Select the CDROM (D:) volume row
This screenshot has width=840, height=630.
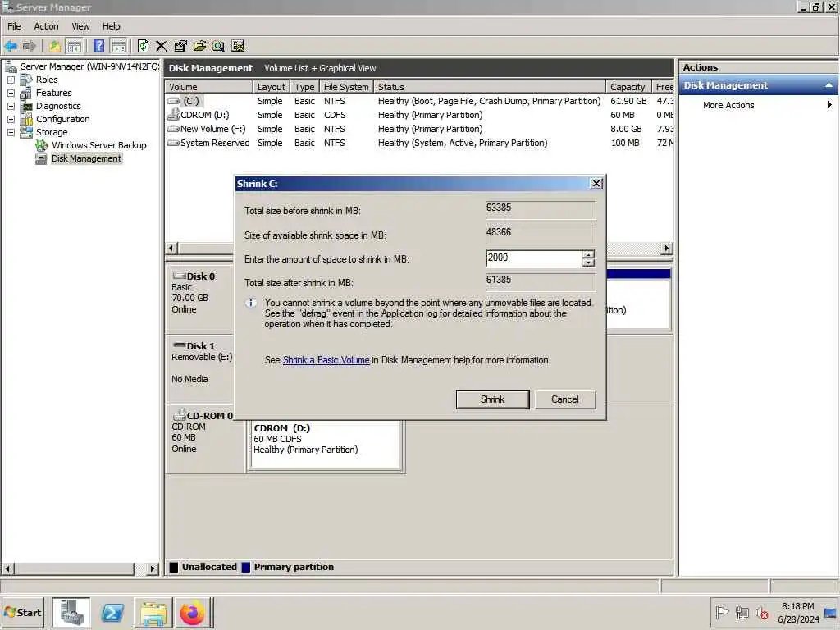(x=419, y=115)
